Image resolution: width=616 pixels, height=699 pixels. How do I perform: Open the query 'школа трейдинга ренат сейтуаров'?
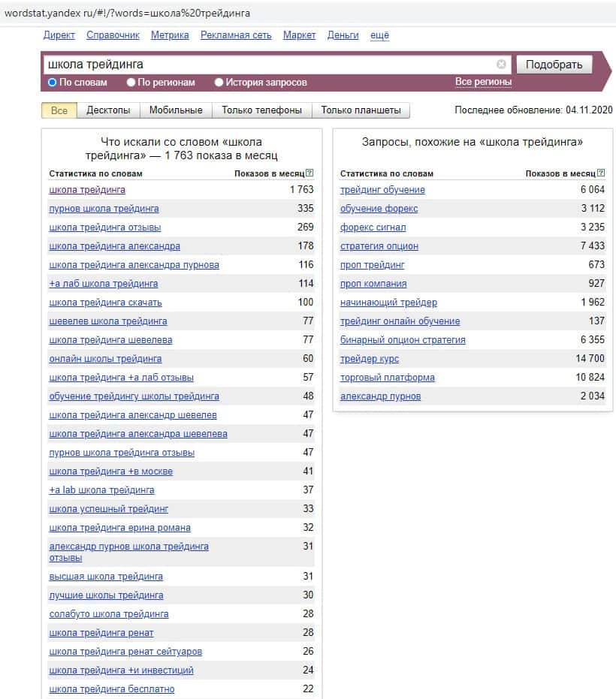125,652
